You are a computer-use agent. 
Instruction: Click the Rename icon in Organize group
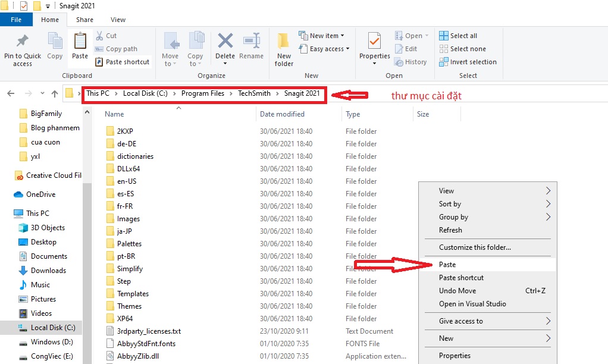pos(251,40)
